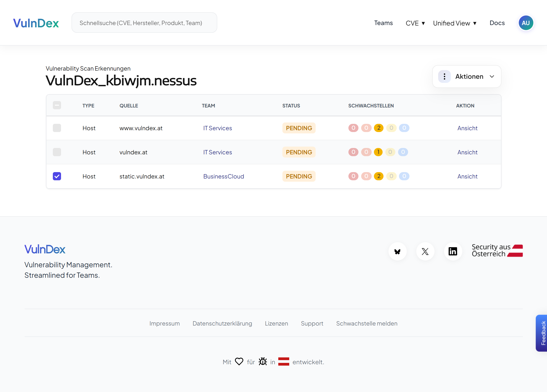Open the LinkedIn social icon
The width and height of the screenshot is (547, 392).
pyautogui.click(x=453, y=252)
